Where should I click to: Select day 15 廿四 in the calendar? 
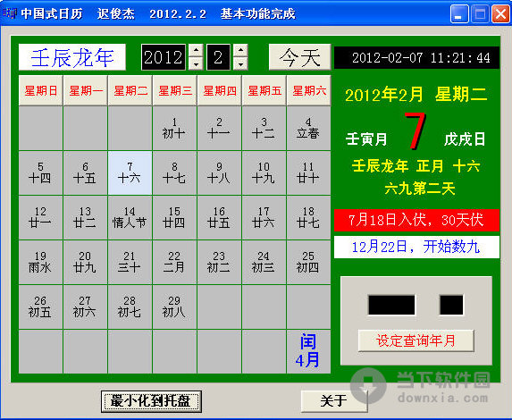point(175,218)
